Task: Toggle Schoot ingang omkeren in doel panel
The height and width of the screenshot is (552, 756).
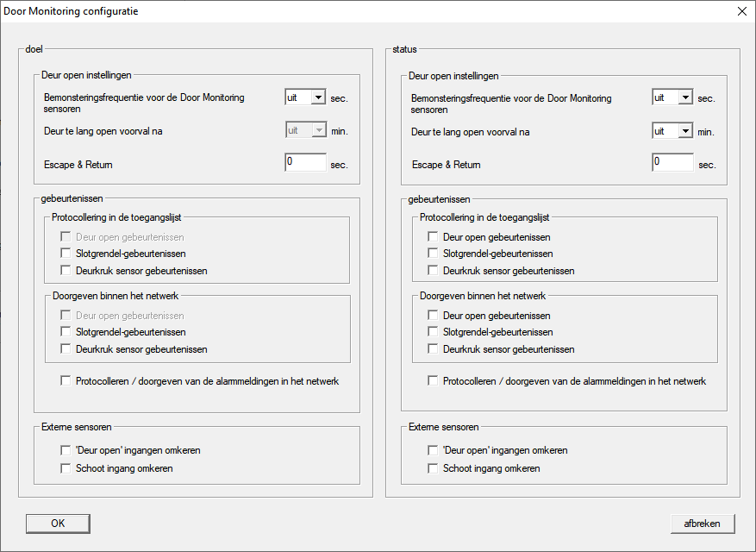Action: click(66, 468)
